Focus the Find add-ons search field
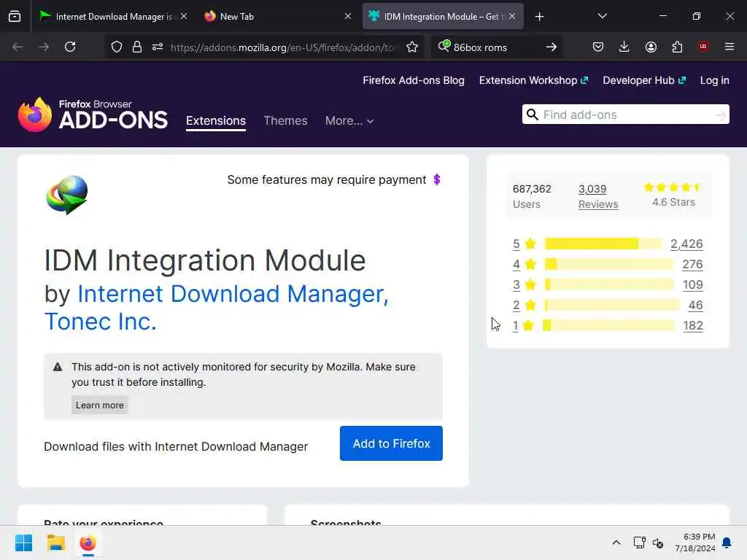Image resolution: width=747 pixels, height=560 pixels. 625,114
